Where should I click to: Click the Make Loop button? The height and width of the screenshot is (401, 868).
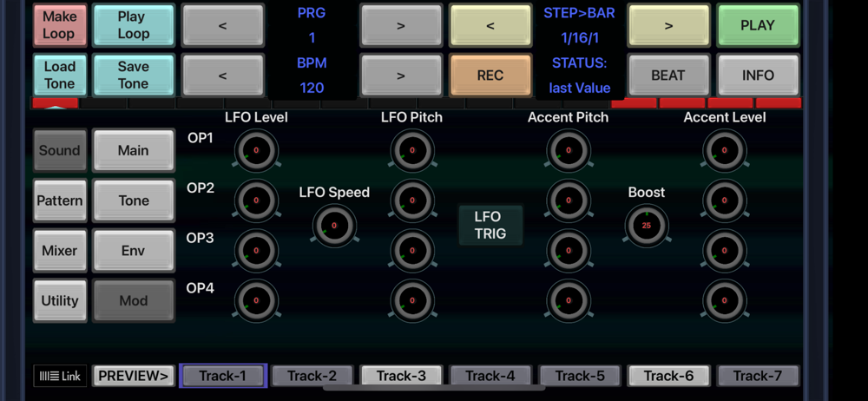(x=59, y=25)
